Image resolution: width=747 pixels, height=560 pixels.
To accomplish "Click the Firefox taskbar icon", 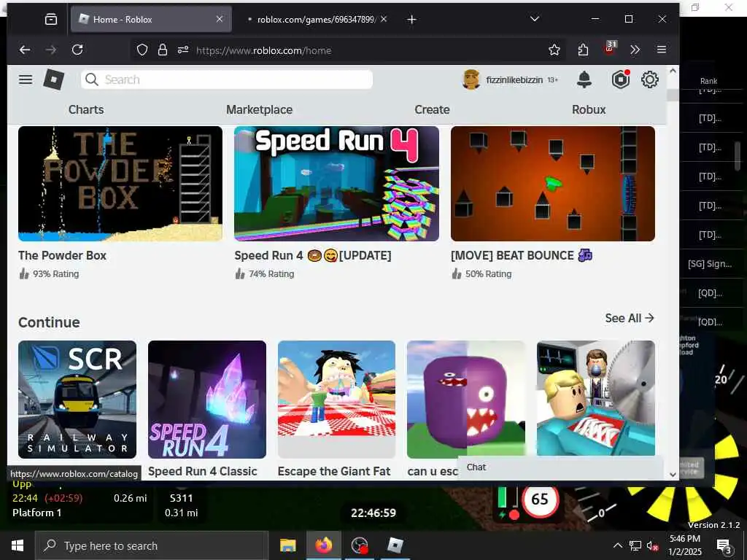I will point(323,545).
